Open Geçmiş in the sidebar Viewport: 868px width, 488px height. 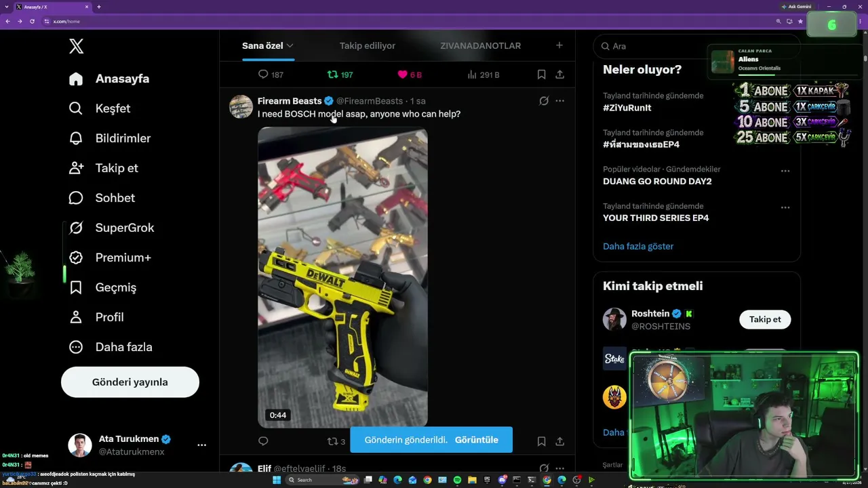pyautogui.click(x=103, y=287)
